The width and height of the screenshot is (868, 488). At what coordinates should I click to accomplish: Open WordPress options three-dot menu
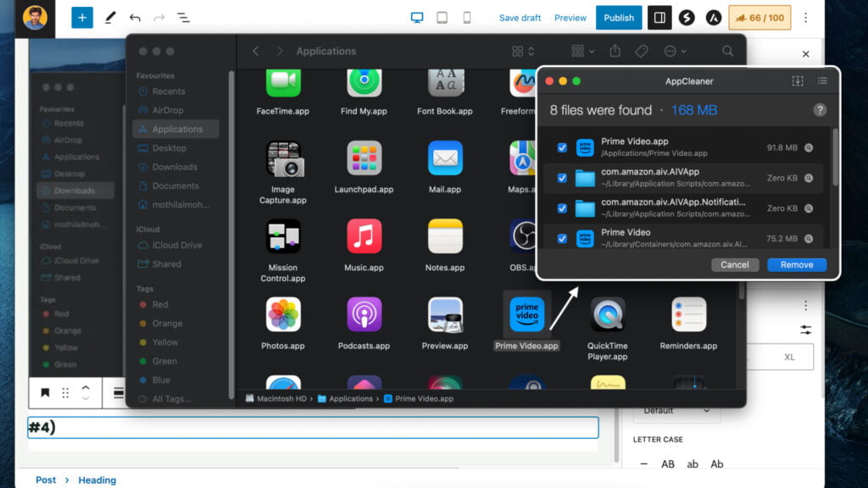(x=805, y=18)
